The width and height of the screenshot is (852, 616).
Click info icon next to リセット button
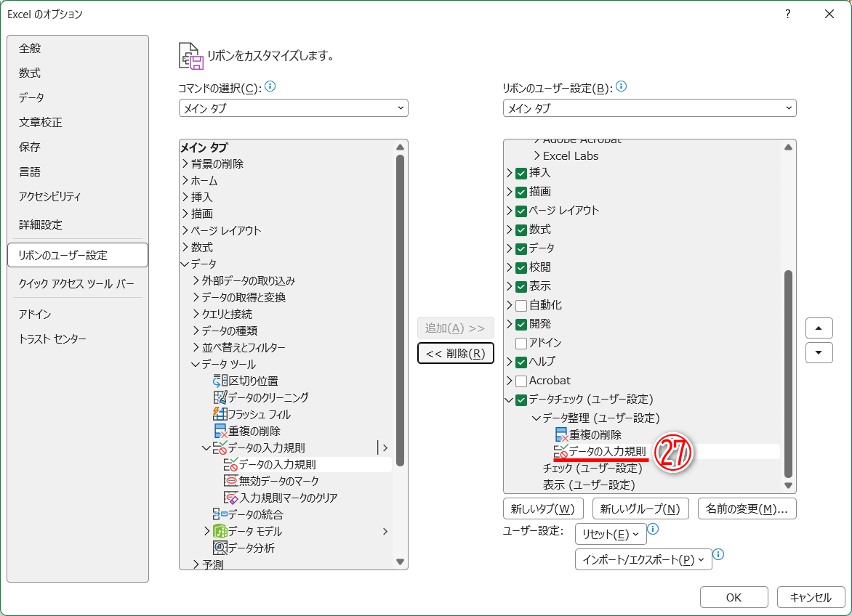(653, 529)
